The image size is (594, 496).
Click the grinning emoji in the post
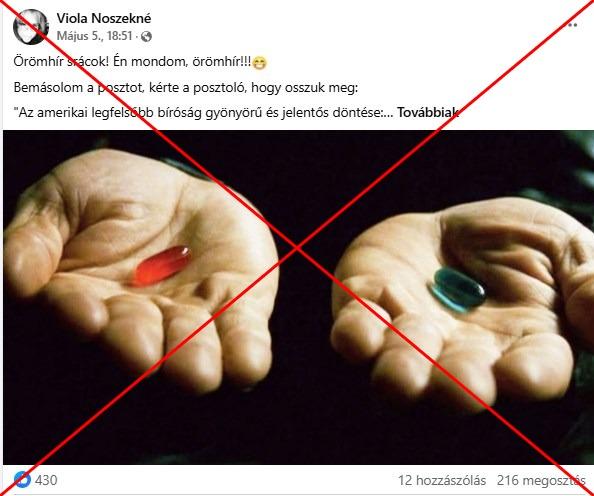259,63
